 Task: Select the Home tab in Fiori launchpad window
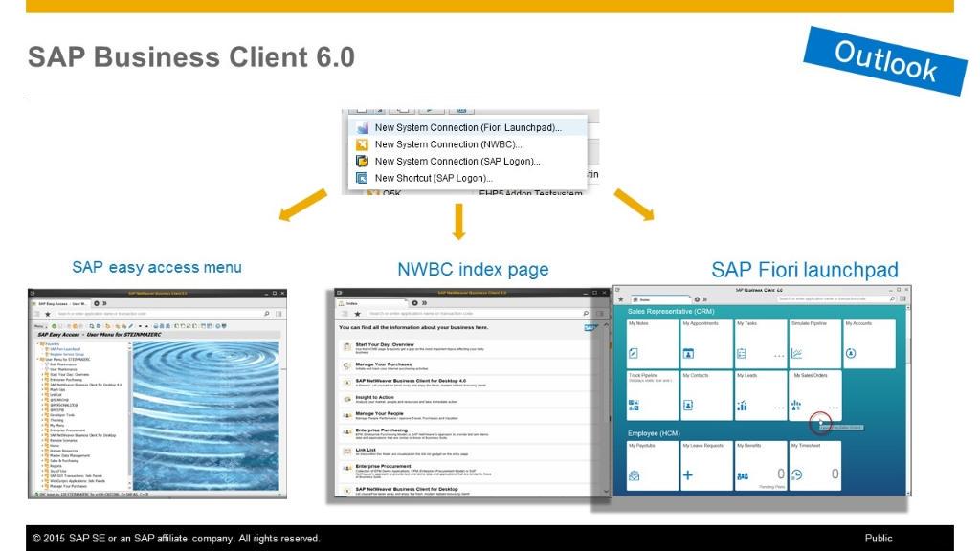(x=659, y=299)
